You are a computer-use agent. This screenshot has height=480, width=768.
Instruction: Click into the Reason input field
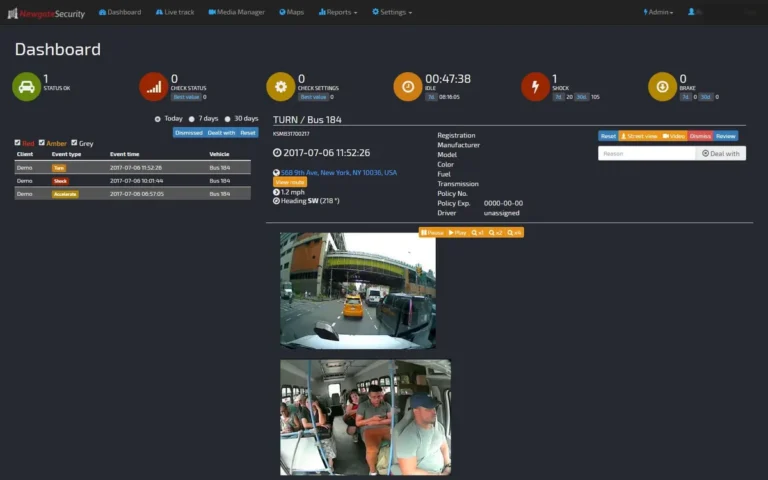[x=647, y=153]
